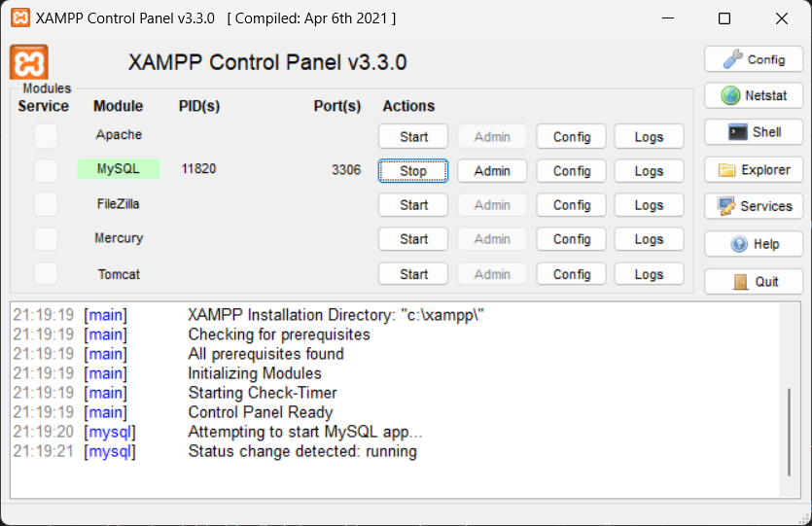812x526 pixels.
Task: Open the FileZilla Config menu
Action: point(571,205)
